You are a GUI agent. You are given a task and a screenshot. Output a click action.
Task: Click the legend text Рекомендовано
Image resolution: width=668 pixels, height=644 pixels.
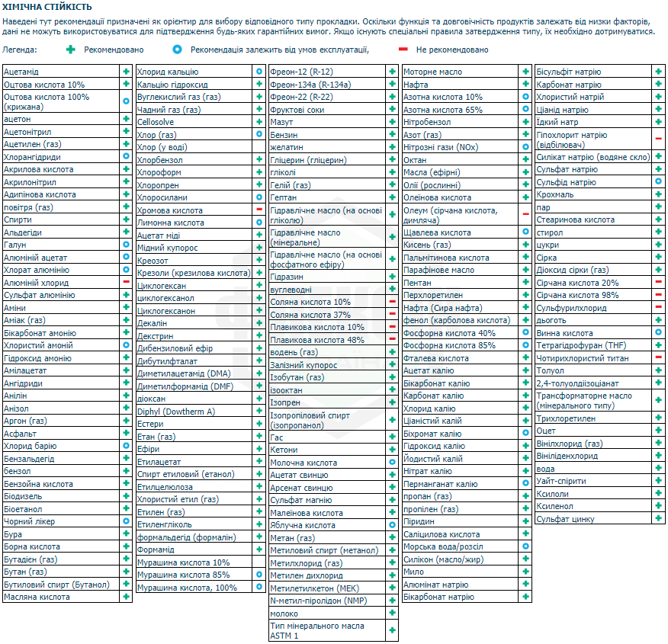tap(114, 50)
